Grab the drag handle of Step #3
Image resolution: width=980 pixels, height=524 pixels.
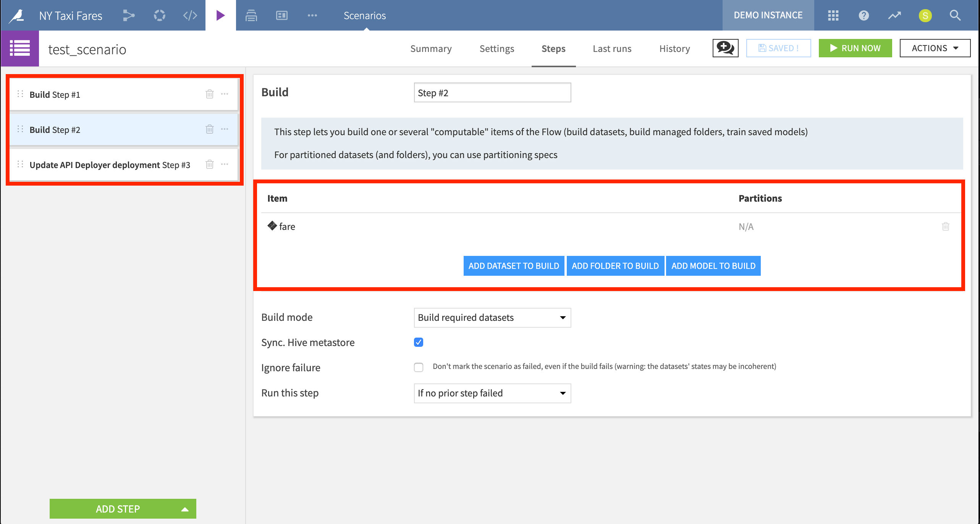pos(20,164)
